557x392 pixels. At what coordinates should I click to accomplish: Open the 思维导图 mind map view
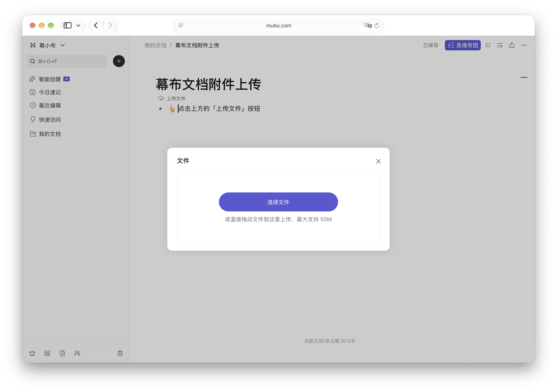(x=462, y=45)
